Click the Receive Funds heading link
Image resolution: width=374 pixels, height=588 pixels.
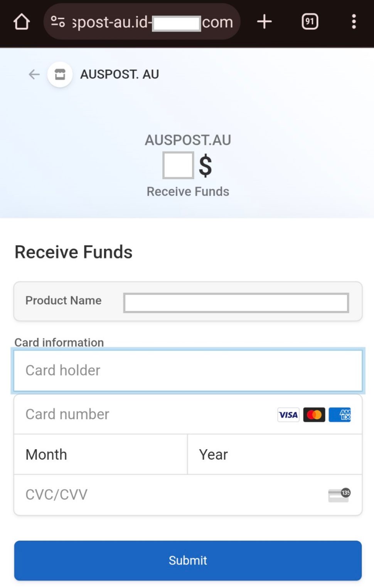[x=73, y=252]
